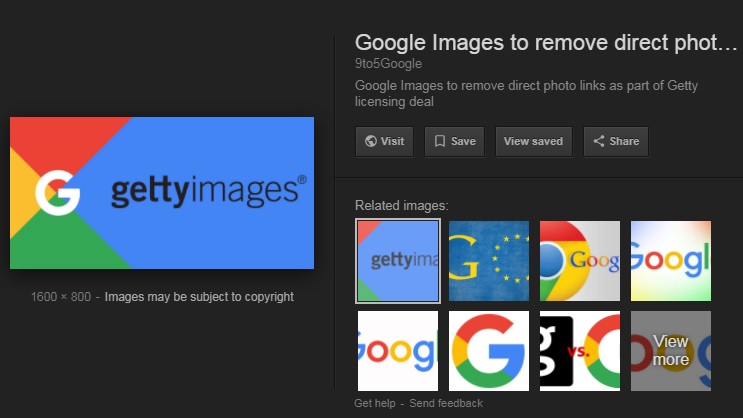Click the Share button
This screenshot has height=418, width=743.
[x=616, y=141]
